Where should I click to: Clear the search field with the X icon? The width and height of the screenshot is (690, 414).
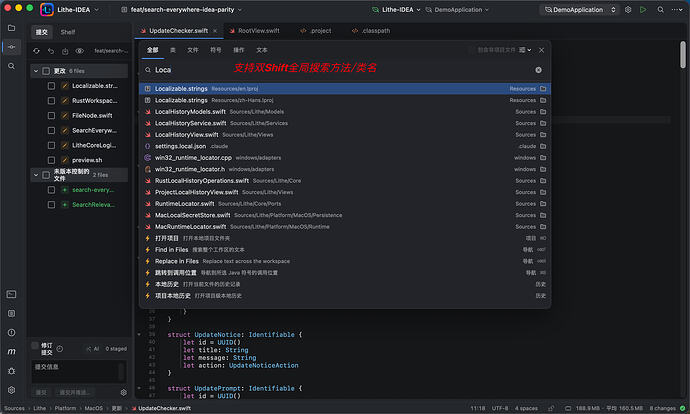[539, 70]
